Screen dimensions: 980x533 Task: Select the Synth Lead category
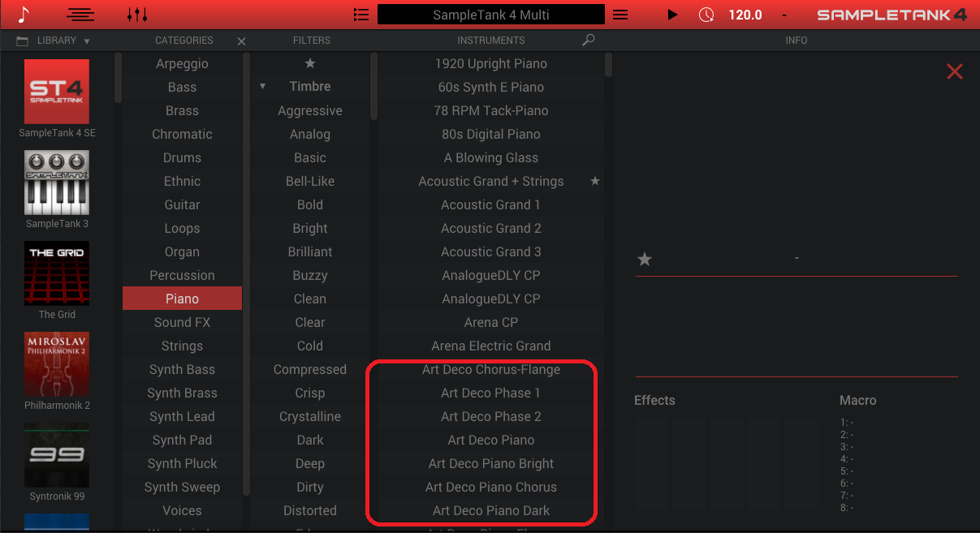tap(182, 416)
